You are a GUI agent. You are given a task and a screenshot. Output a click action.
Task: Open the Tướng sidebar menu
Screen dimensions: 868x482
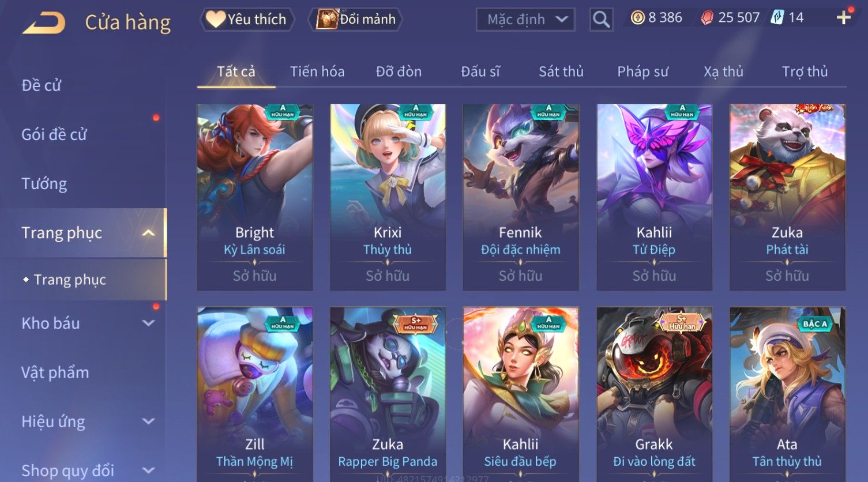click(44, 184)
